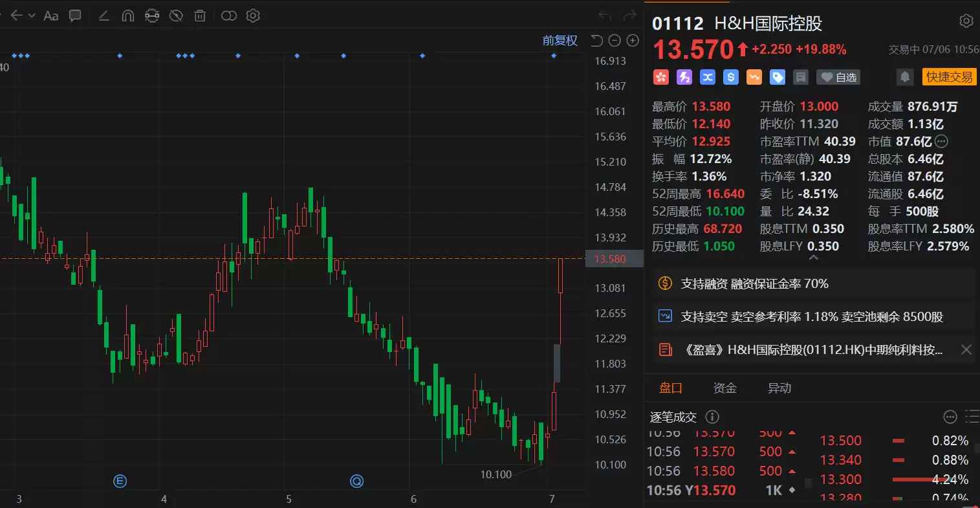Click the 股息率TTM value 2.580%
Image resolution: width=980 pixels, height=508 pixels.
pyautogui.click(x=953, y=229)
